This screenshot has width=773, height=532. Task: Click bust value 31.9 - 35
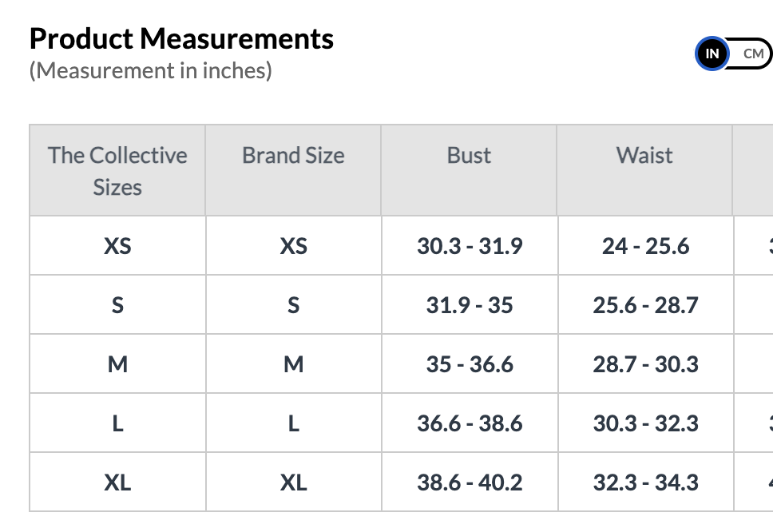point(470,305)
